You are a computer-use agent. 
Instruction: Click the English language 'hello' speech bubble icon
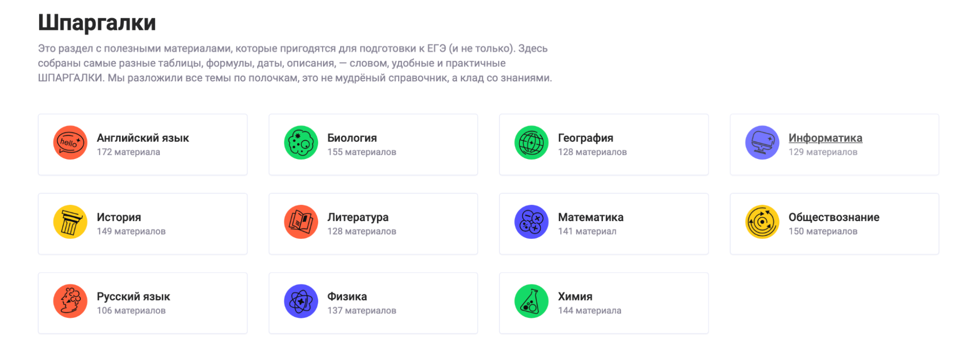70,143
